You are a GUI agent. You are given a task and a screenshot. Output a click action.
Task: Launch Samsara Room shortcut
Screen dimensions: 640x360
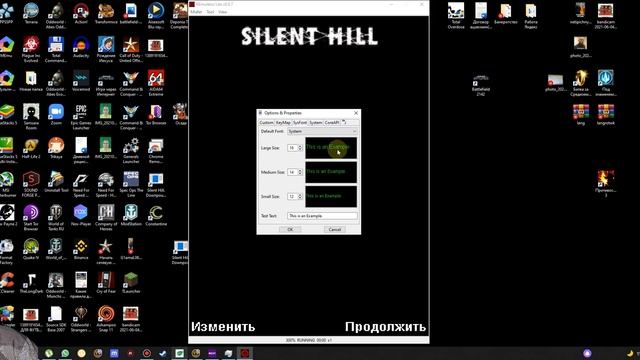coord(31,116)
